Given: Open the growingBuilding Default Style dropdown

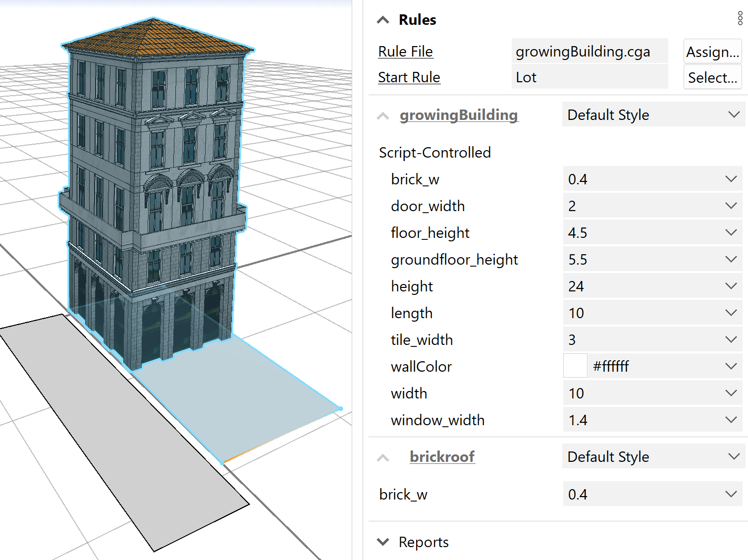Looking at the screenshot, I should click(x=734, y=114).
